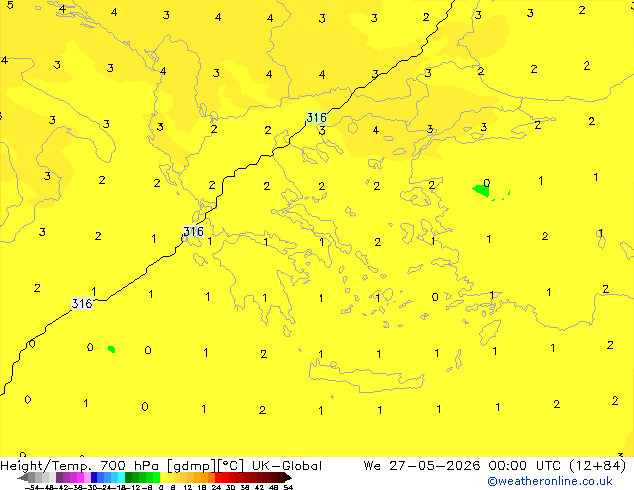
Task: Select the dark brown arrow at legend's warm end
Action: point(288,478)
